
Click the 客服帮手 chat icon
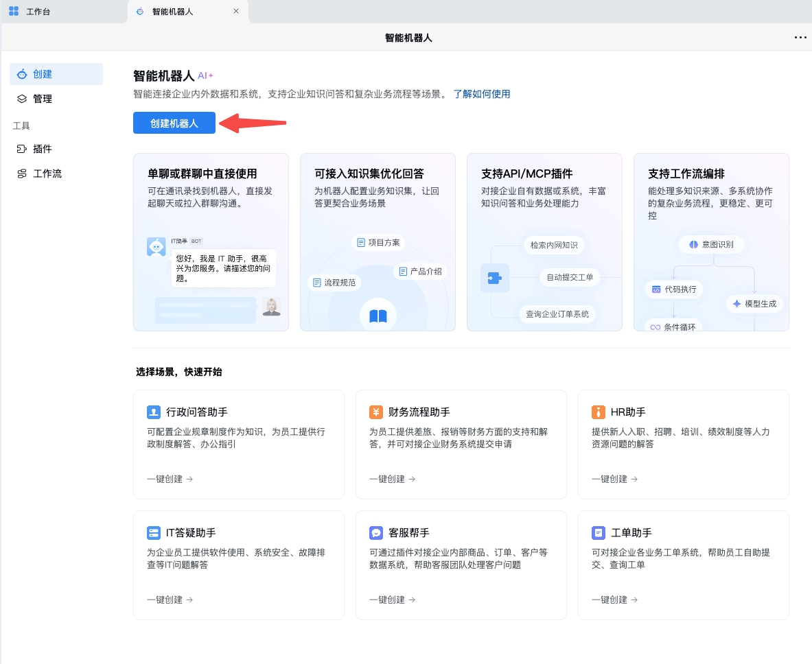pyautogui.click(x=376, y=532)
